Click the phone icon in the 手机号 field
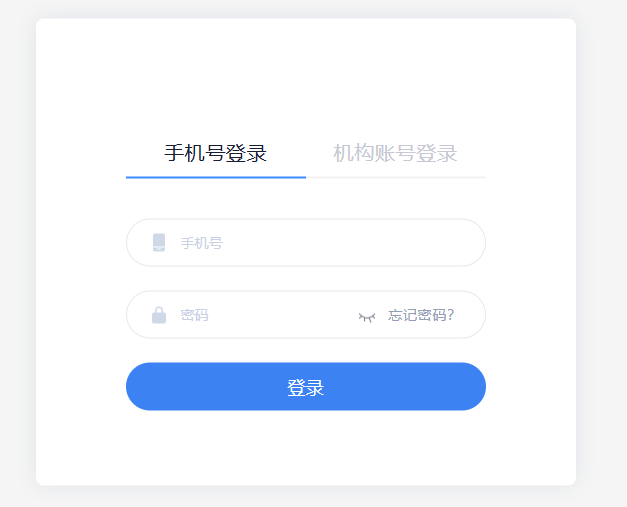 [159, 243]
